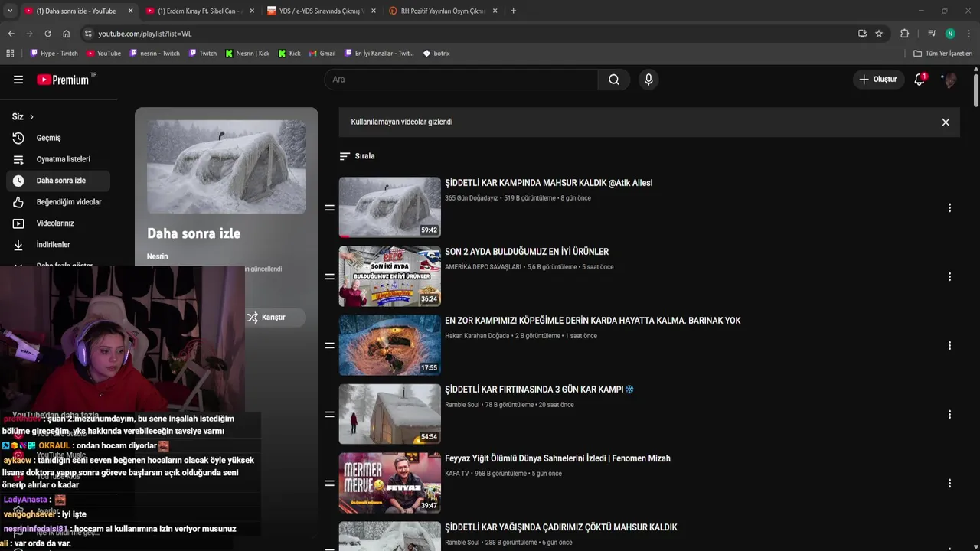
Task: Click drag handle of SON 2 AYDA row
Action: 330,276
